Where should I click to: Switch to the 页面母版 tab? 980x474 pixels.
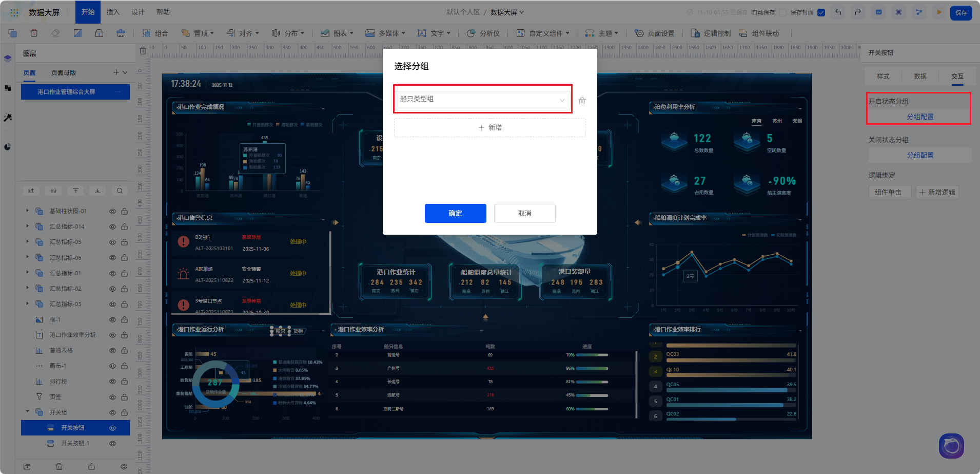64,73
